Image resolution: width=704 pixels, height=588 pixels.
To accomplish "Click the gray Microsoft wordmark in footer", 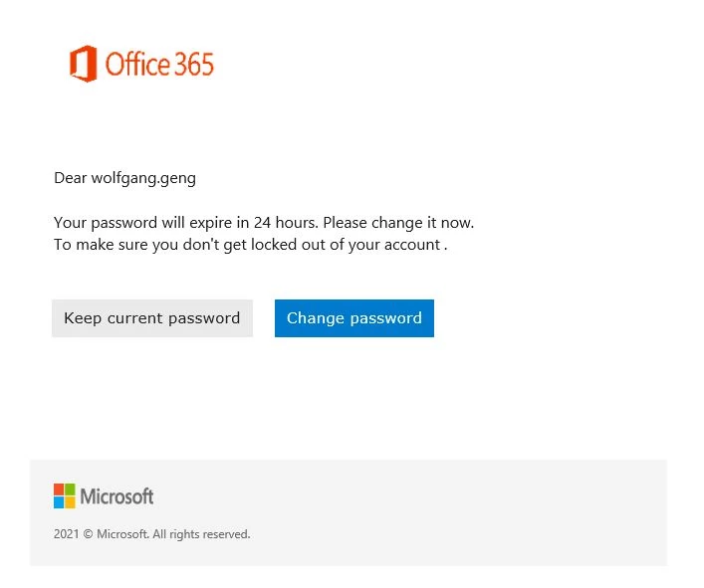I will click(117, 496).
